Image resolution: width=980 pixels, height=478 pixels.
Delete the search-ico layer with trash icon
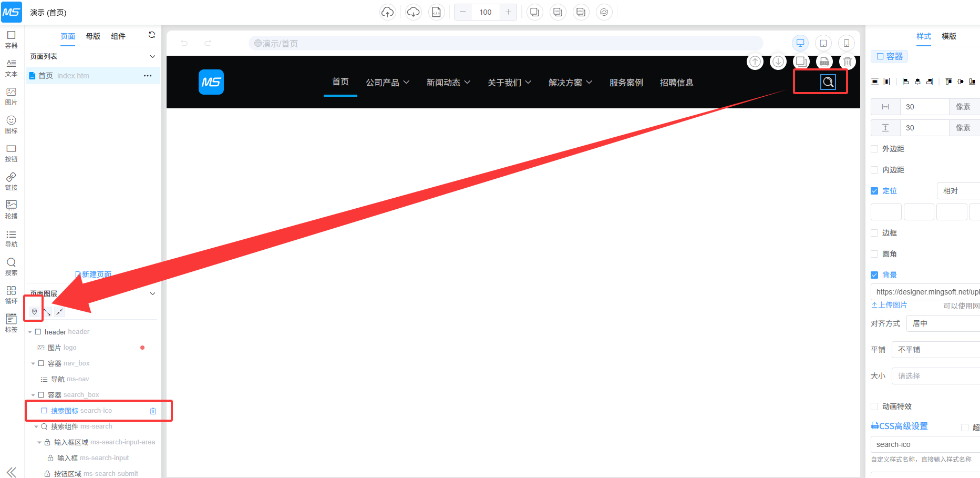[x=153, y=411]
